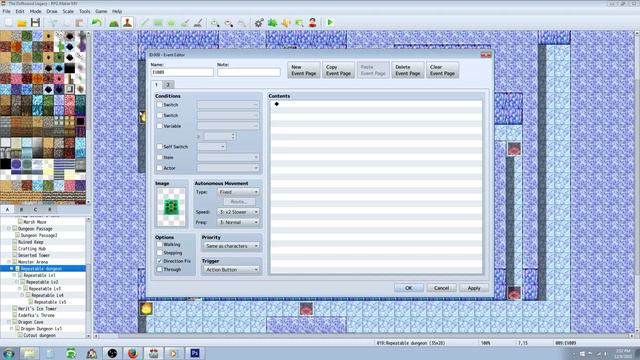Open the movement Freq dropdown
640x360 pixels.
tap(238, 222)
